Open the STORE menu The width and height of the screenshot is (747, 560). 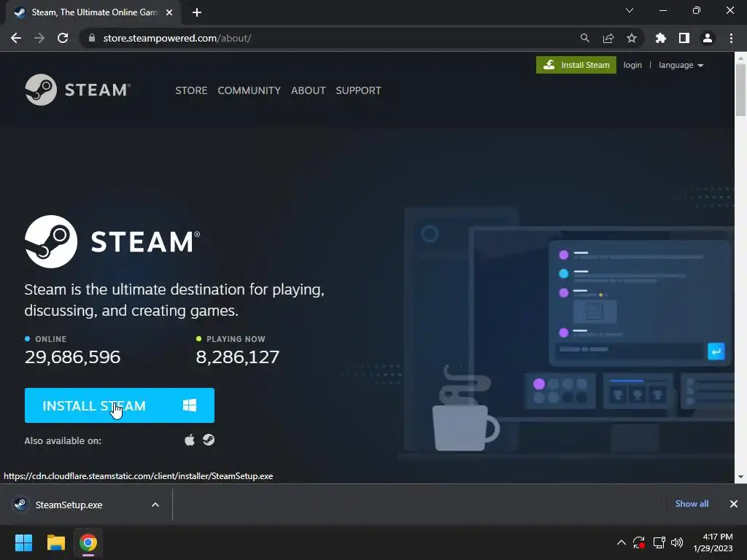pyautogui.click(x=191, y=90)
